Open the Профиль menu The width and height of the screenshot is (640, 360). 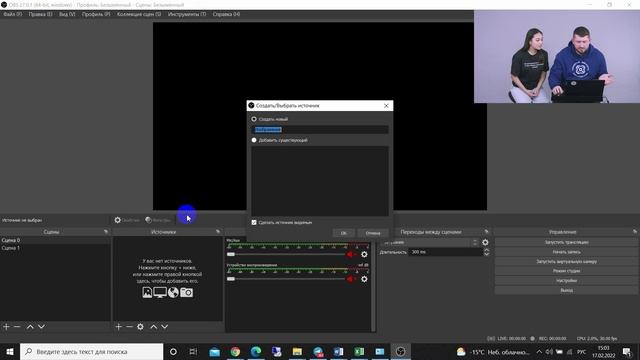(x=96, y=14)
